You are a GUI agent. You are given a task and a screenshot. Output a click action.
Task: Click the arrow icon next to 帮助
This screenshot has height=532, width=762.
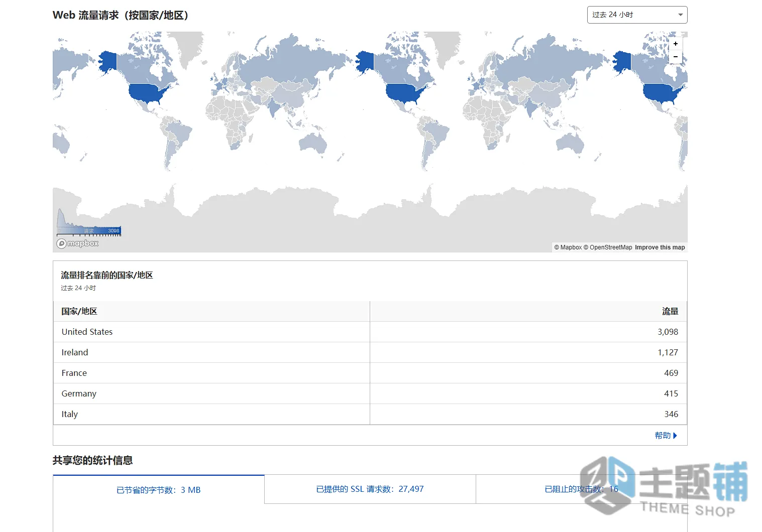pos(675,436)
